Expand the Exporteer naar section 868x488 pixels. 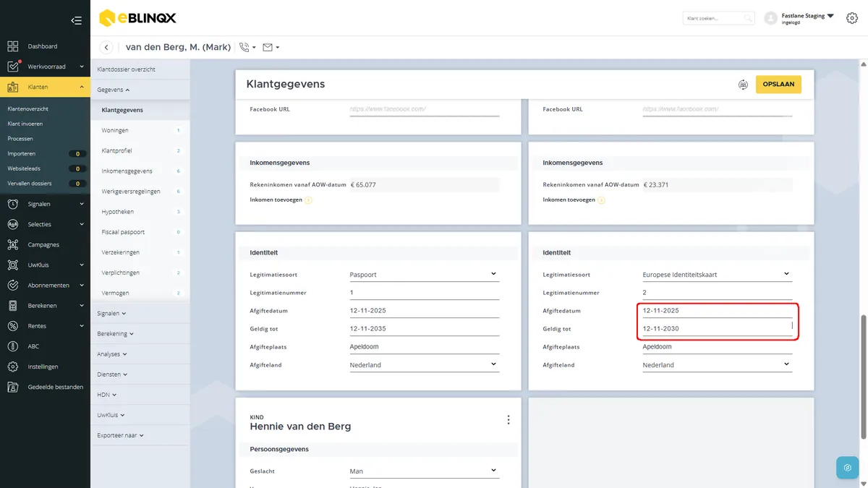[120, 436]
